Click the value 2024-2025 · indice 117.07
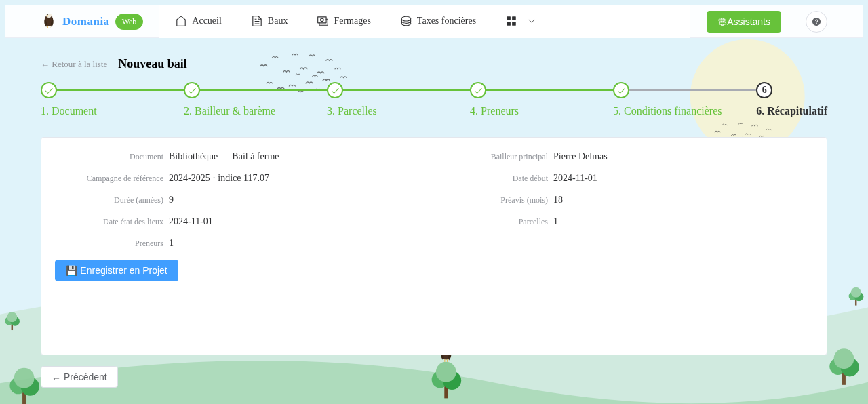The image size is (868, 404). [x=219, y=178]
